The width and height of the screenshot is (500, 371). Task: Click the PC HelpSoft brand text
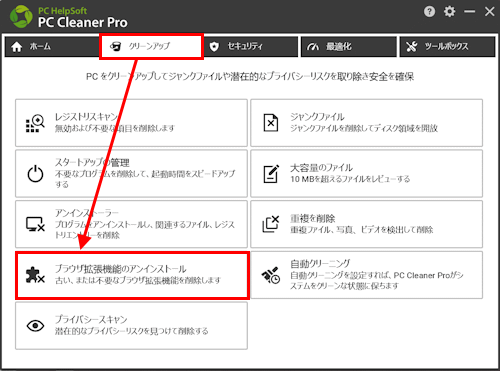click(62, 11)
